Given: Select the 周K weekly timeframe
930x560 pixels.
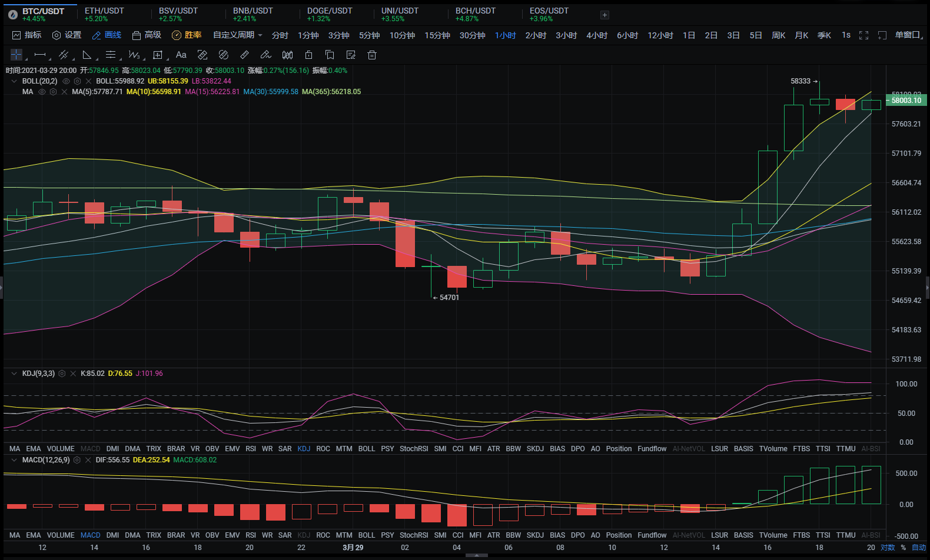Looking at the screenshot, I should (x=779, y=35).
